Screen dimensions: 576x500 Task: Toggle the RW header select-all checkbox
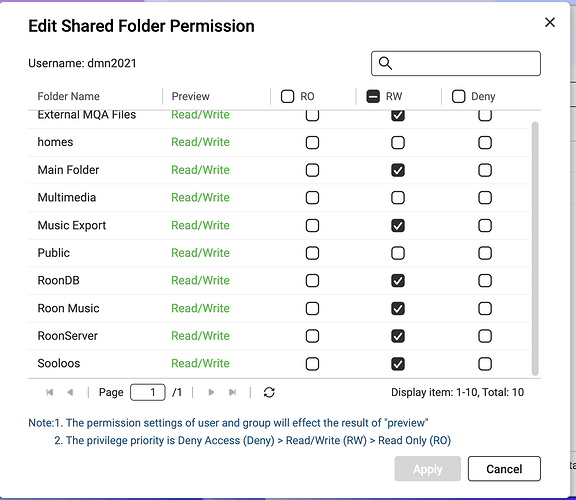[x=373, y=96]
